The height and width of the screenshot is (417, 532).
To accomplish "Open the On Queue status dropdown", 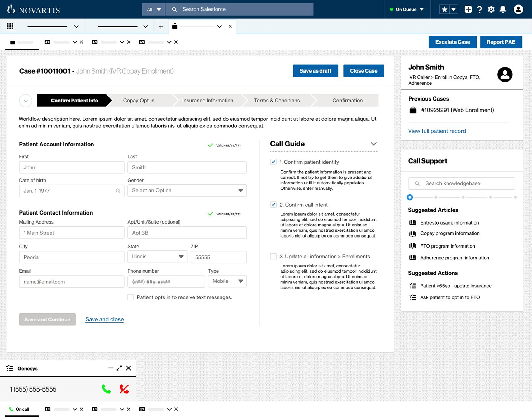I will [407, 10].
